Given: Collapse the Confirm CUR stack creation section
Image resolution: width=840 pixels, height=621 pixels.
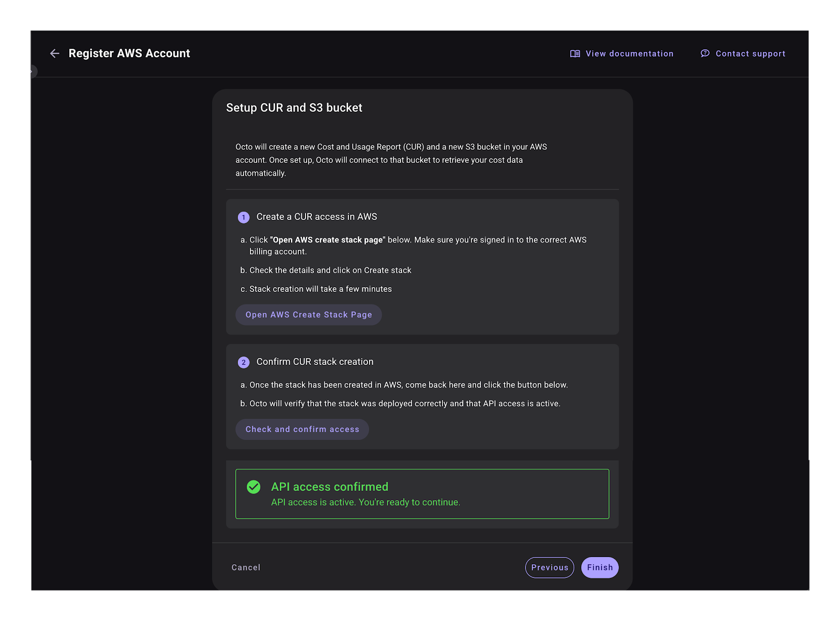Looking at the screenshot, I should tap(314, 362).
